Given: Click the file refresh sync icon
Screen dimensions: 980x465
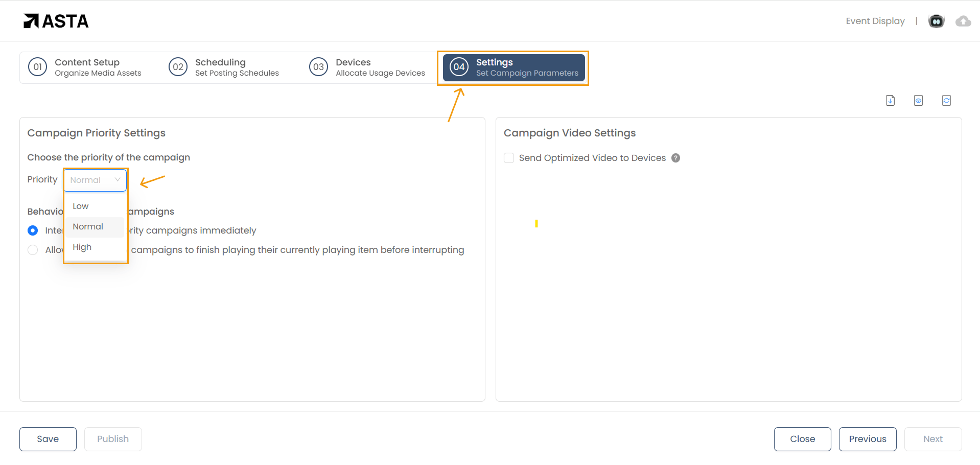Looking at the screenshot, I should tap(946, 101).
